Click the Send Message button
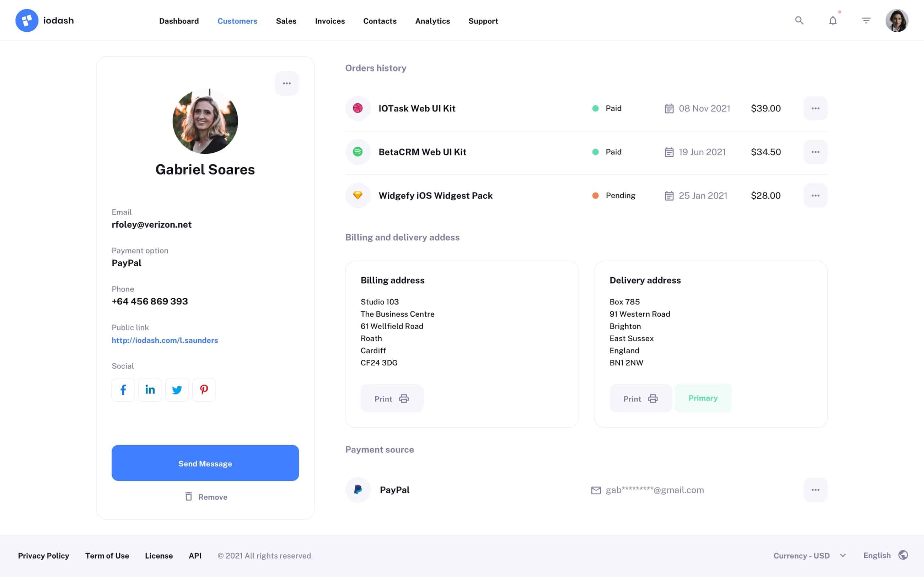This screenshot has height=577, width=924. (205, 463)
